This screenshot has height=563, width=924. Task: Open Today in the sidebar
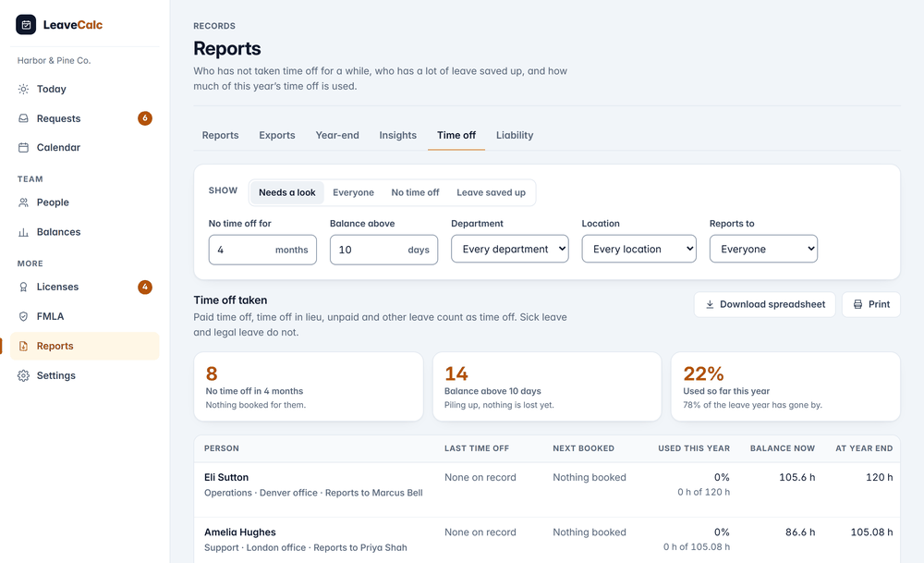[85, 89]
